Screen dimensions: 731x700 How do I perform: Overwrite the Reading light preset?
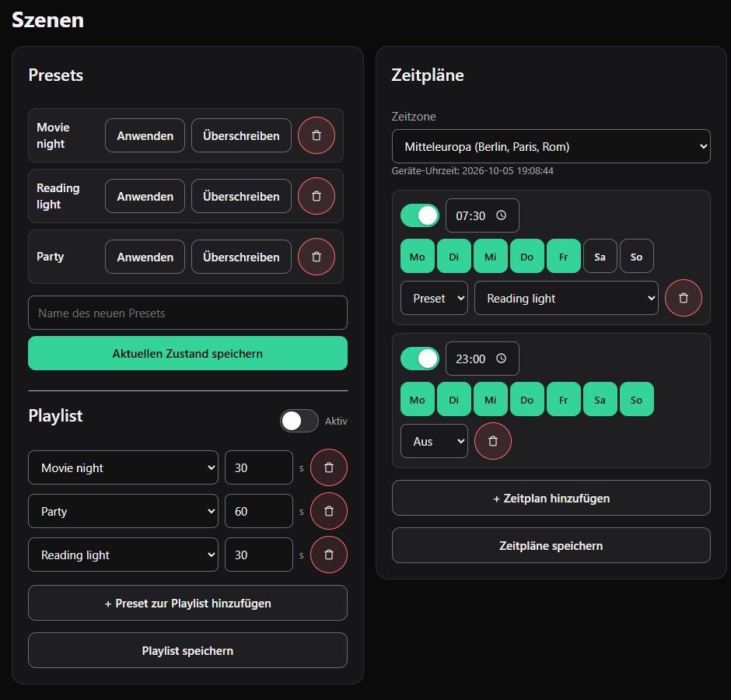(x=242, y=196)
